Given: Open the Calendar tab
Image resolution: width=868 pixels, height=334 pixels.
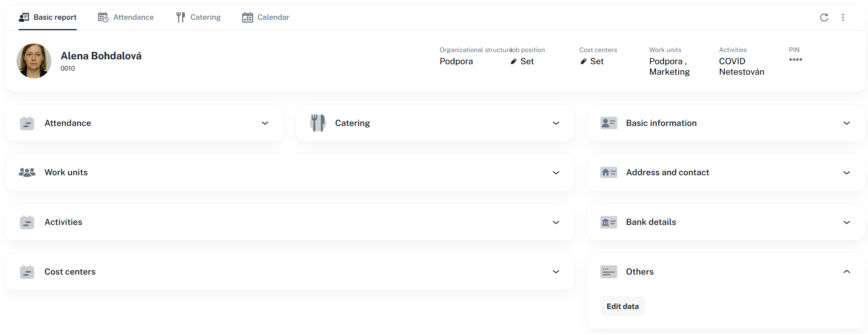Looking at the screenshot, I should [266, 17].
